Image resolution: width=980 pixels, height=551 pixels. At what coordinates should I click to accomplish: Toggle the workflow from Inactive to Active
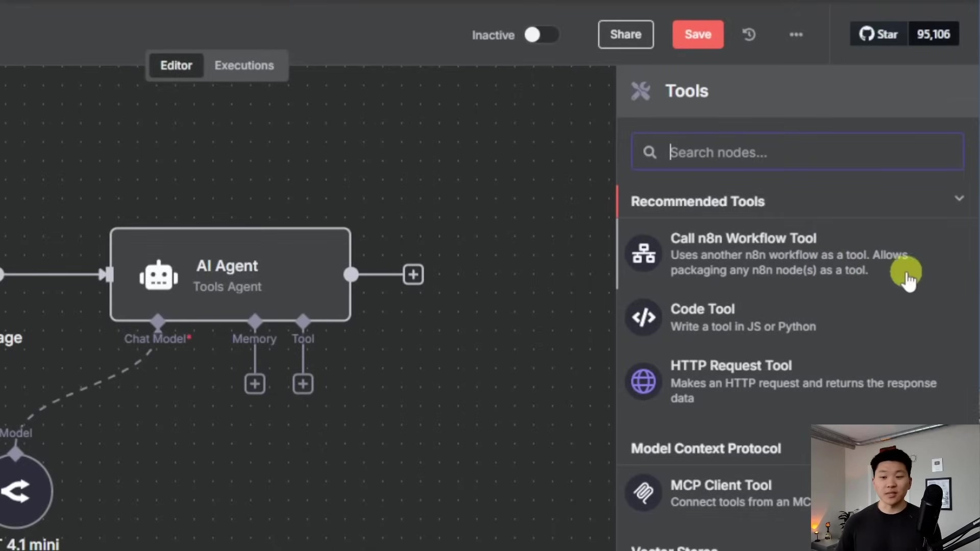541,34
